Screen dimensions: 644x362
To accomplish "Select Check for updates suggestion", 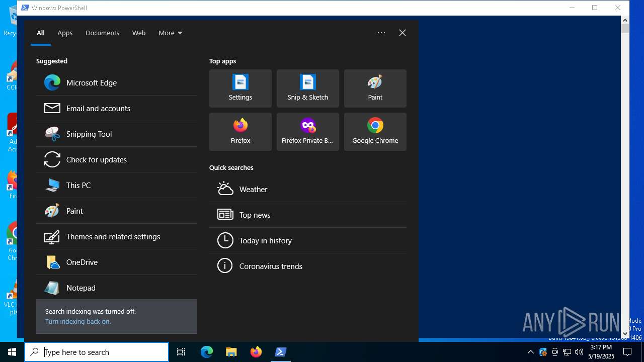I will (117, 159).
